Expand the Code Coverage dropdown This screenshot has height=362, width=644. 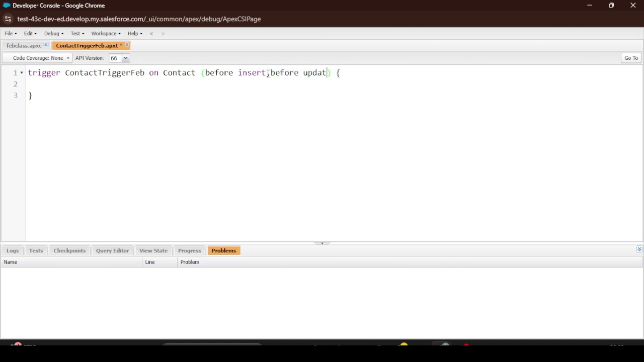tap(37, 58)
